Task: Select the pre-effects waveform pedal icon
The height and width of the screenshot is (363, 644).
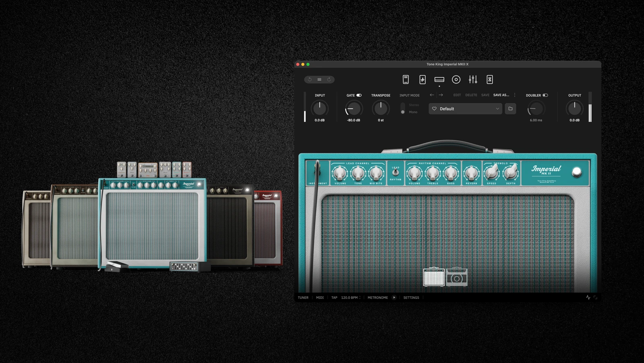Action: click(422, 80)
